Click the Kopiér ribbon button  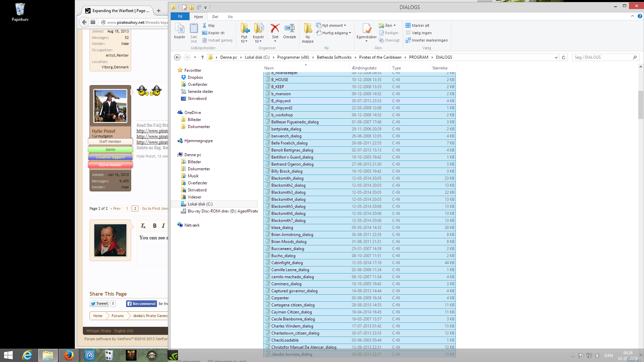(x=179, y=31)
